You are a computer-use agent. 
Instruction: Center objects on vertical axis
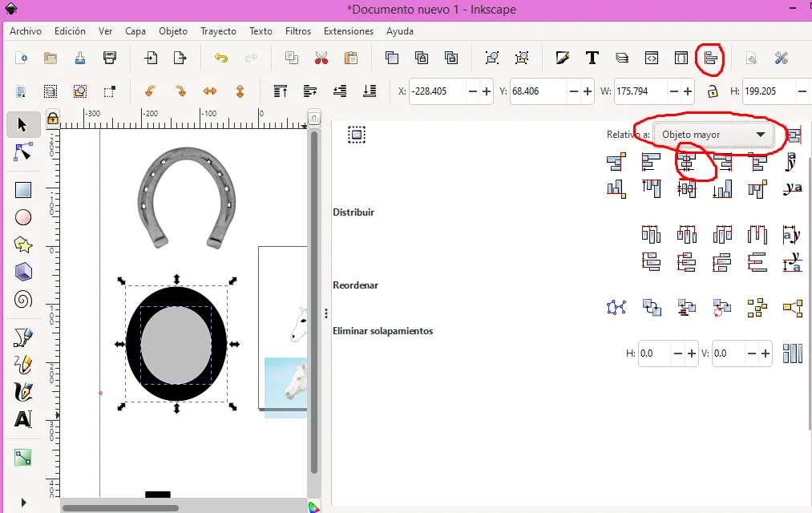686,163
